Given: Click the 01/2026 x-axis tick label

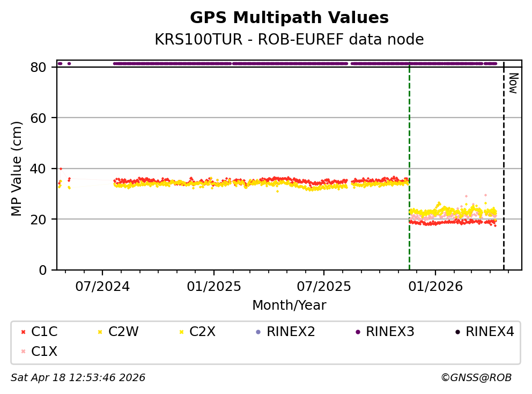Looking at the screenshot, I should point(434,286).
